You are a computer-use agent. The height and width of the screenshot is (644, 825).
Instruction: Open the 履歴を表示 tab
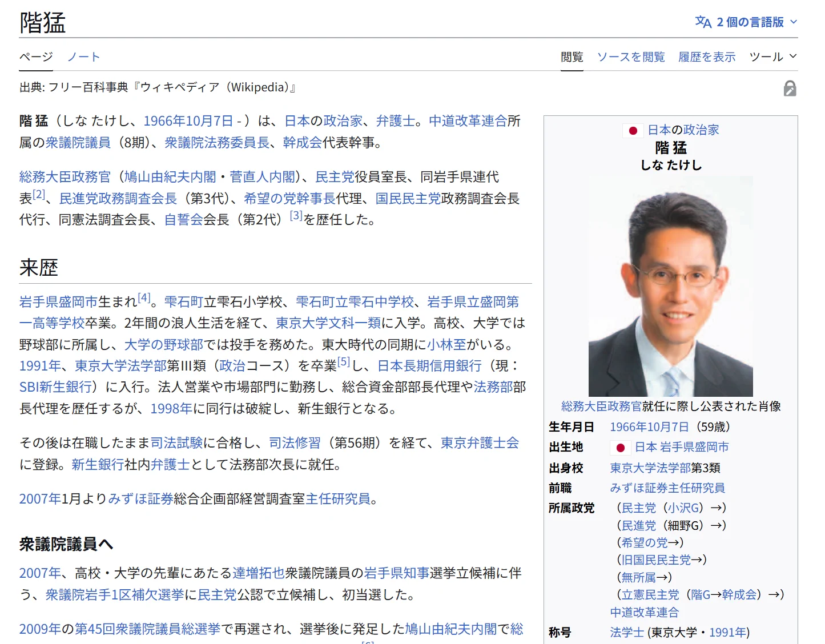[x=707, y=57]
